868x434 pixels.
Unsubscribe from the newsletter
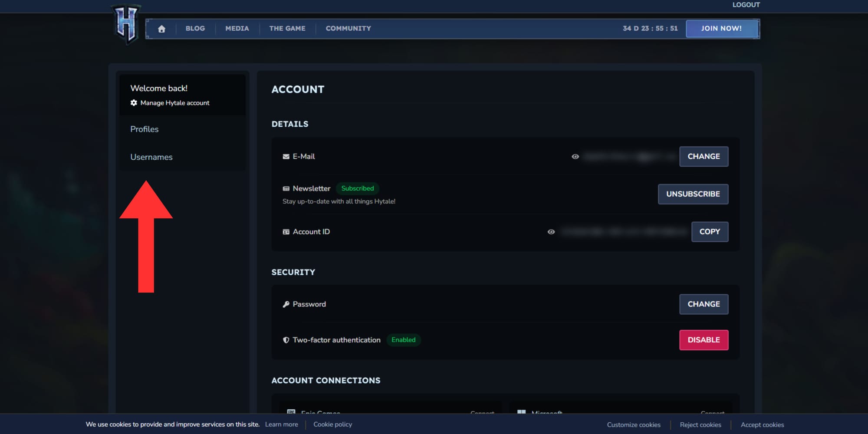pos(693,194)
